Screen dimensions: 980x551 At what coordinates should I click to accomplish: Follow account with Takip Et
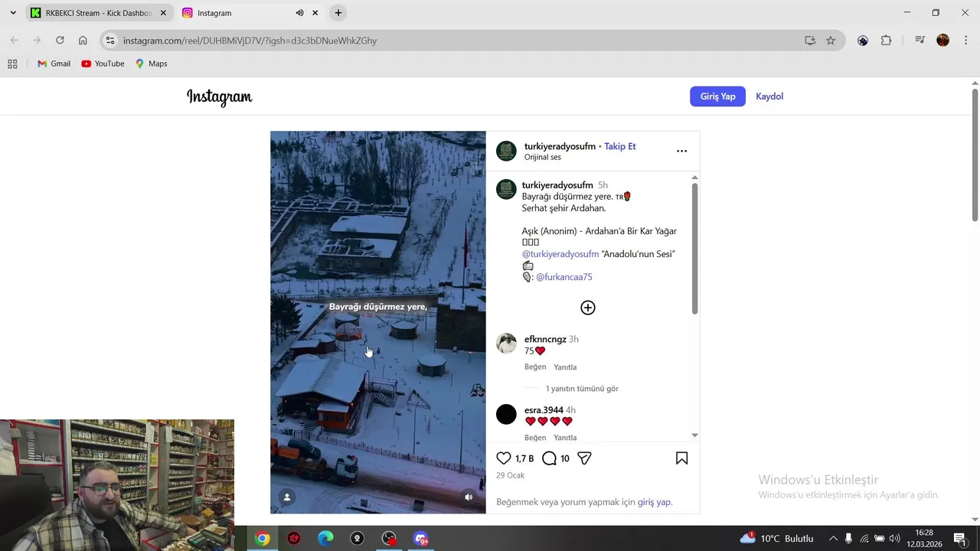(x=620, y=146)
